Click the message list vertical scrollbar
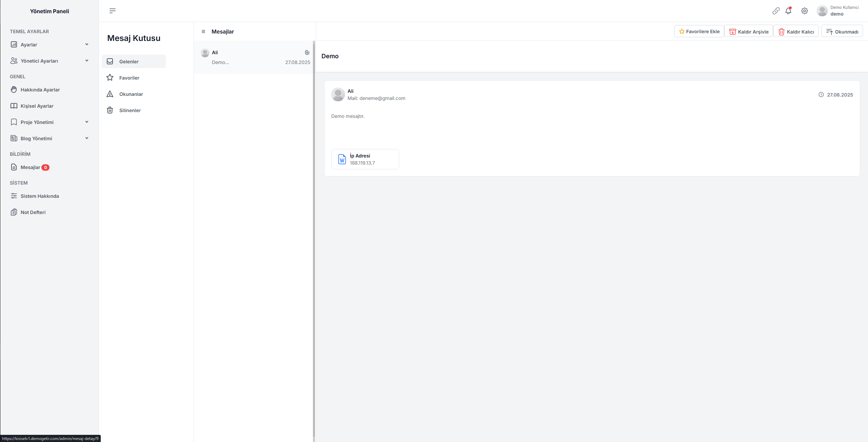868x442 pixels. tap(314, 237)
